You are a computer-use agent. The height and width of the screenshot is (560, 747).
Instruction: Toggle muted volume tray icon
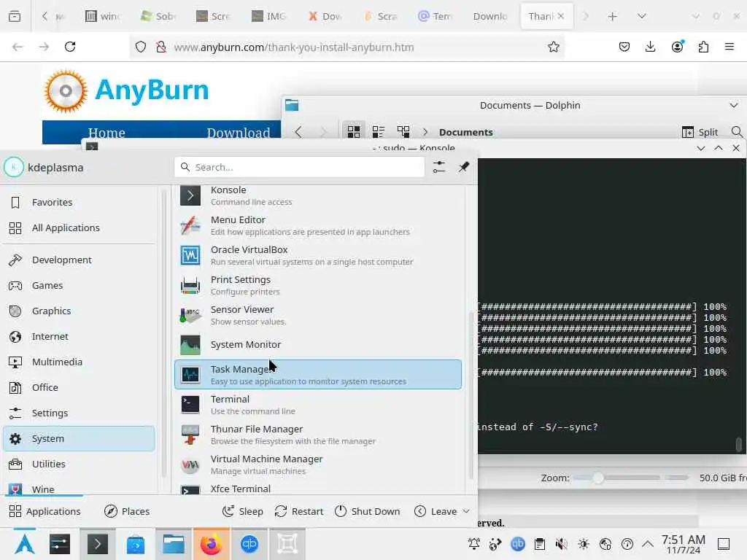coord(561,544)
